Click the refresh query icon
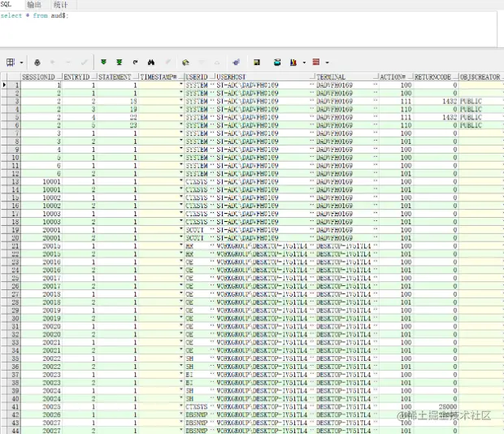504x434 pixels. coord(135,63)
